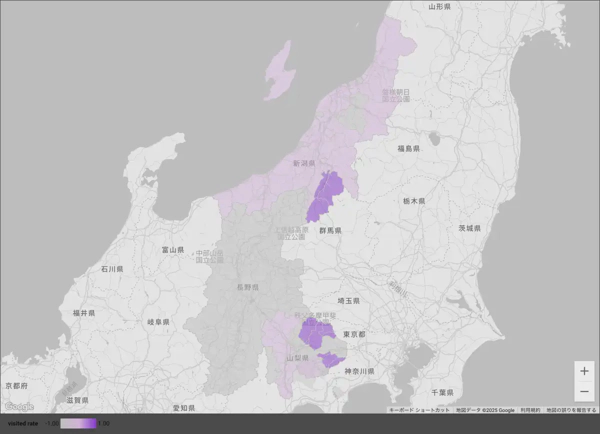This screenshot has width=600, height=434.
Task: Zoom out with the minus button
Action: [x=584, y=391]
